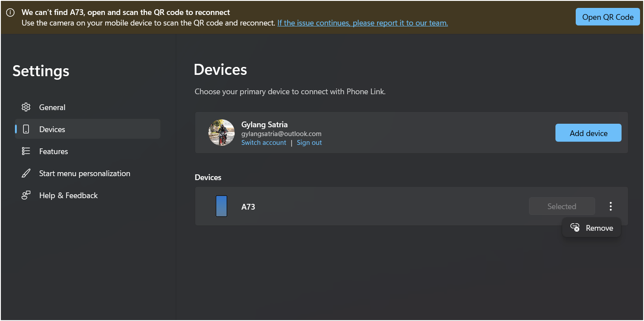The width and height of the screenshot is (644, 321).
Task: Click the Sign out link
Action: click(309, 143)
